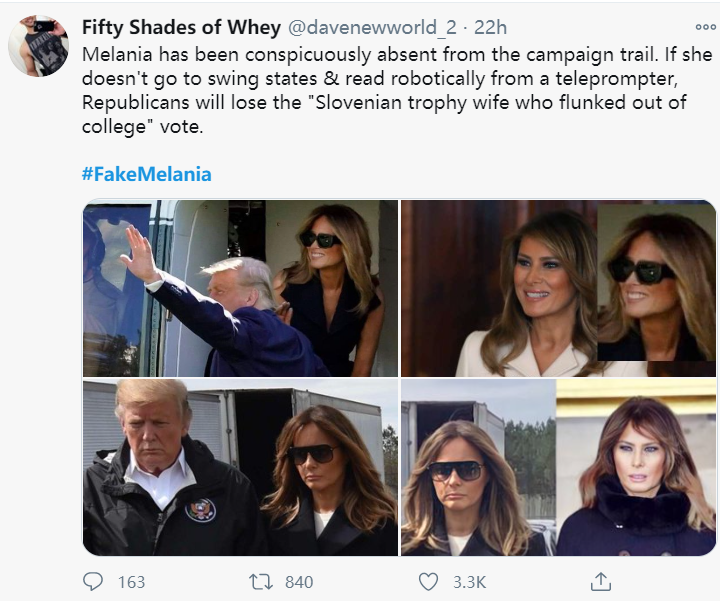Click the tweet text paragraph
The height and width of the screenshot is (601, 720).
tap(380, 90)
